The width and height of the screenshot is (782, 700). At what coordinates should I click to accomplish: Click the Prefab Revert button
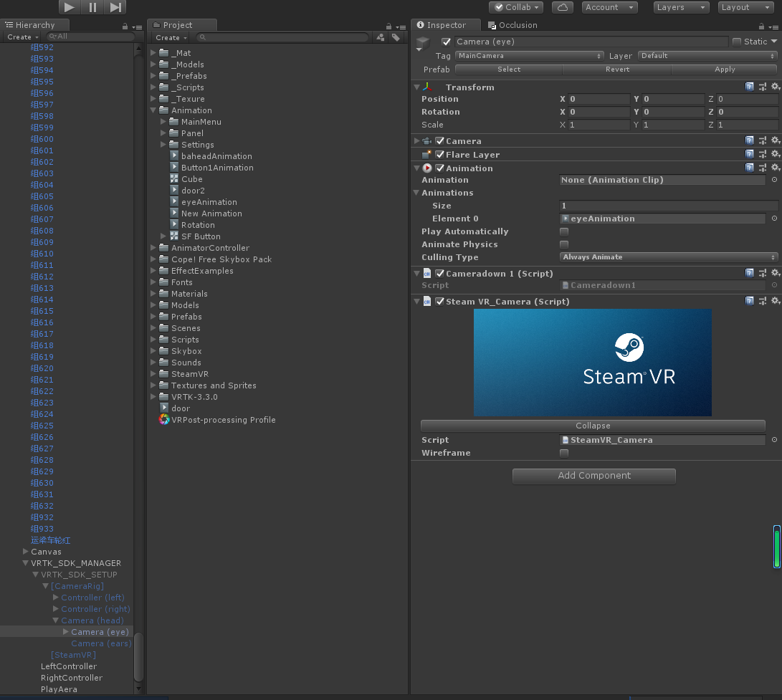pyautogui.click(x=617, y=69)
